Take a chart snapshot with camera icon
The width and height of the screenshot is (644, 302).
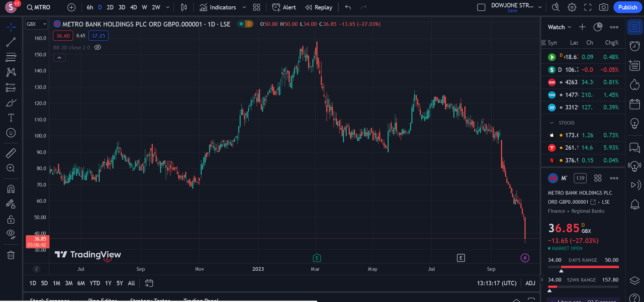click(x=603, y=7)
